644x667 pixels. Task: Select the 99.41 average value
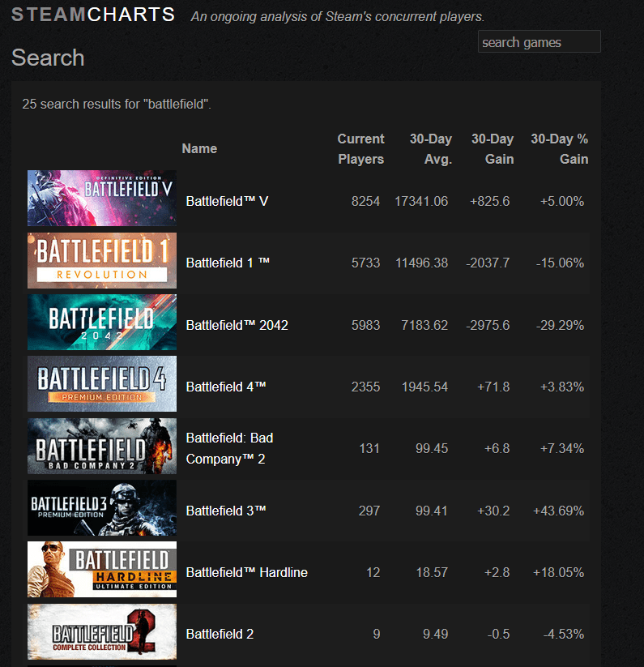click(432, 511)
